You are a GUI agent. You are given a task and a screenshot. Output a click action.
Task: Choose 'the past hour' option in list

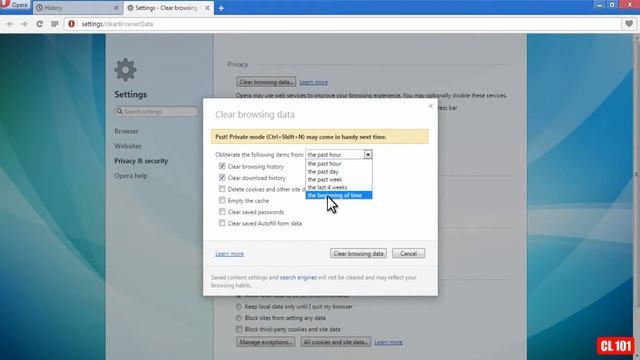[x=339, y=164]
